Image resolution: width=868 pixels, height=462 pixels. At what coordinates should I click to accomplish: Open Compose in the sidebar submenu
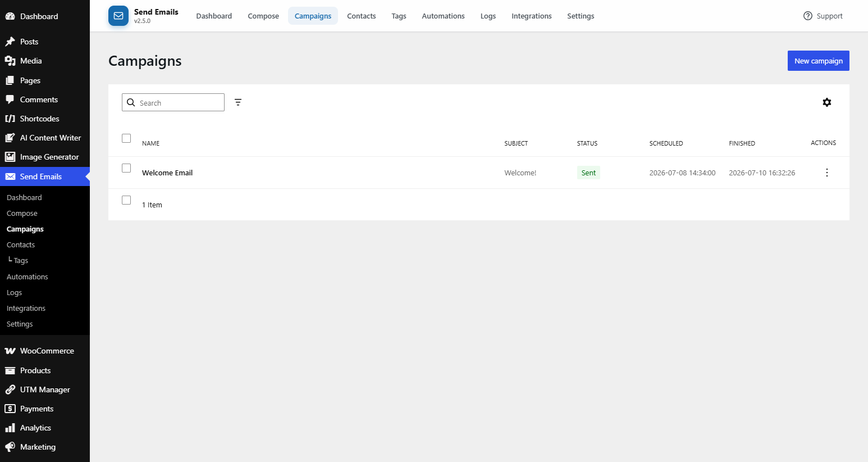pos(22,213)
